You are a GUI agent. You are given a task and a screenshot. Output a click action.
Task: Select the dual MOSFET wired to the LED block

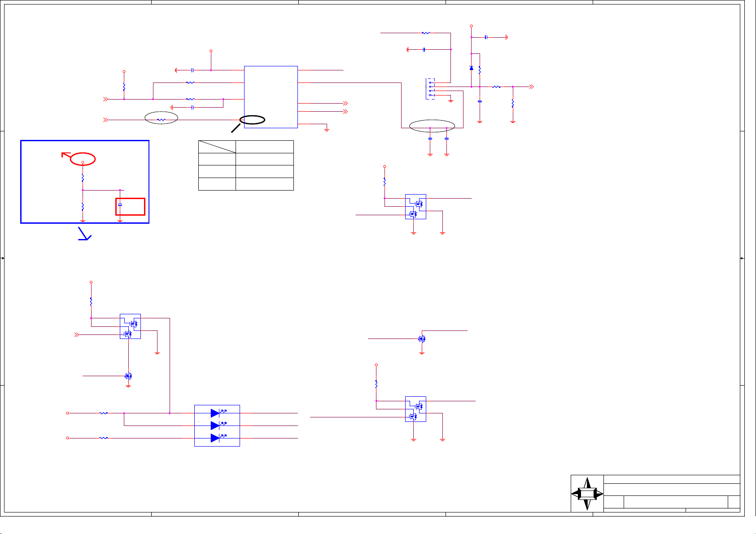pos(130,326)
